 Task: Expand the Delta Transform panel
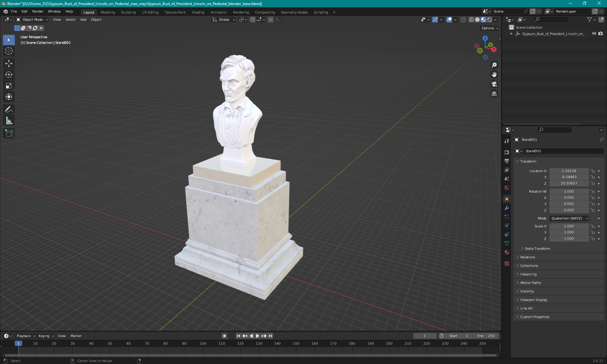537,249
